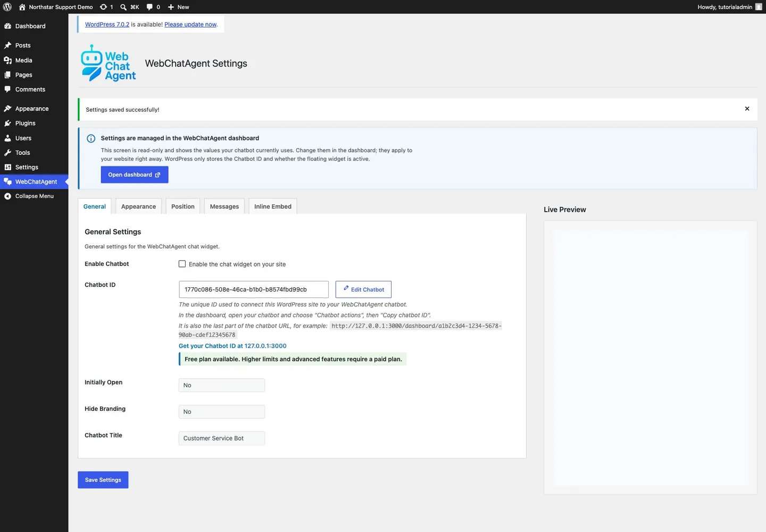Click Howdy, tutorialadmin account menu
Viewport: 766px width, 532px height.
pyautogui.click(x=729, y=7)
